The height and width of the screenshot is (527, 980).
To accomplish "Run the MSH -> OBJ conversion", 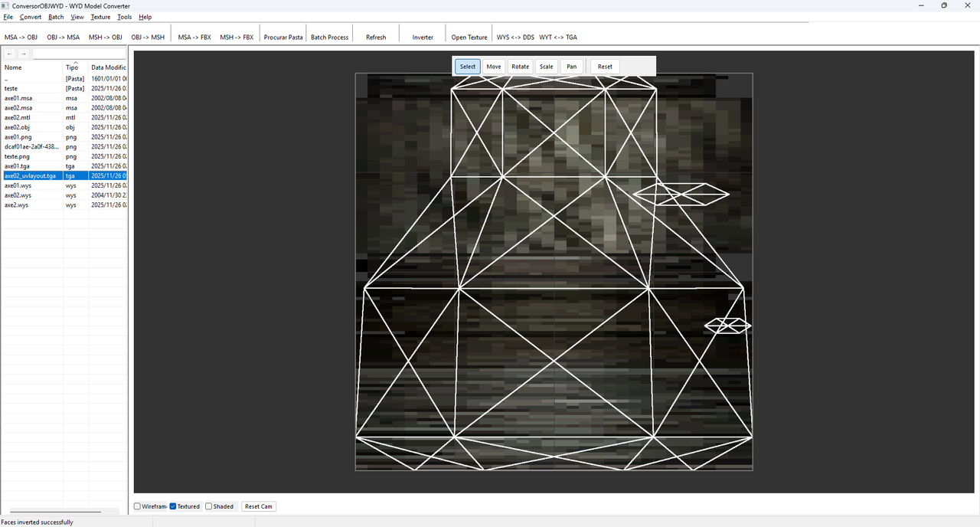I will click(106, 37).
